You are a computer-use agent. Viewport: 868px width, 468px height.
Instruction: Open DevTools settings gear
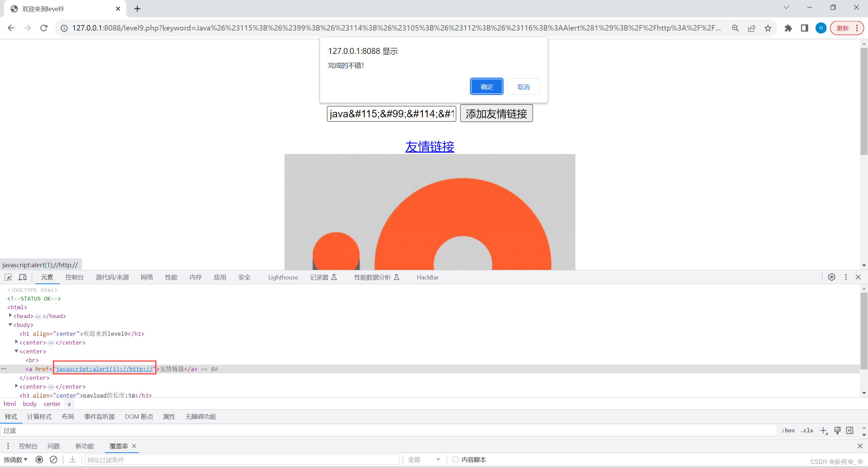pos(832,277)
